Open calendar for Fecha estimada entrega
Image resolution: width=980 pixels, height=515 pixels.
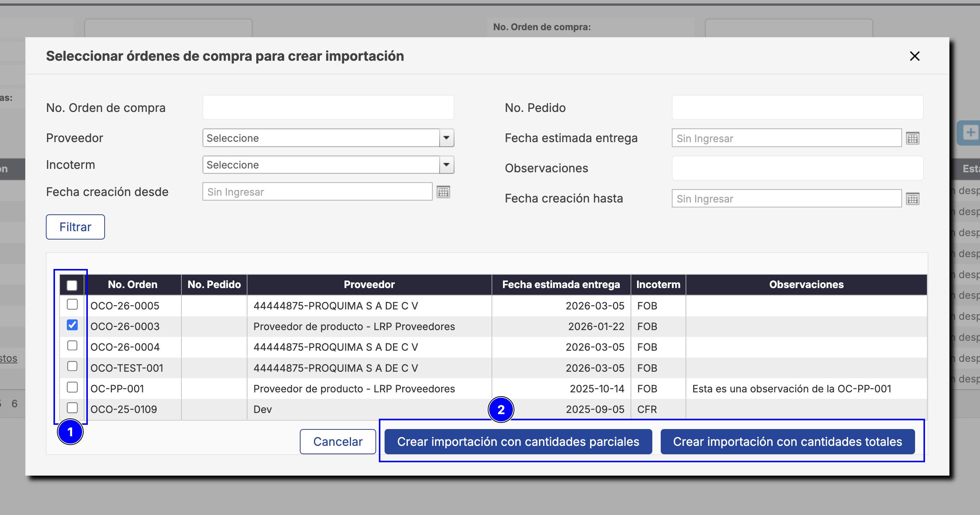click(912, 138)
